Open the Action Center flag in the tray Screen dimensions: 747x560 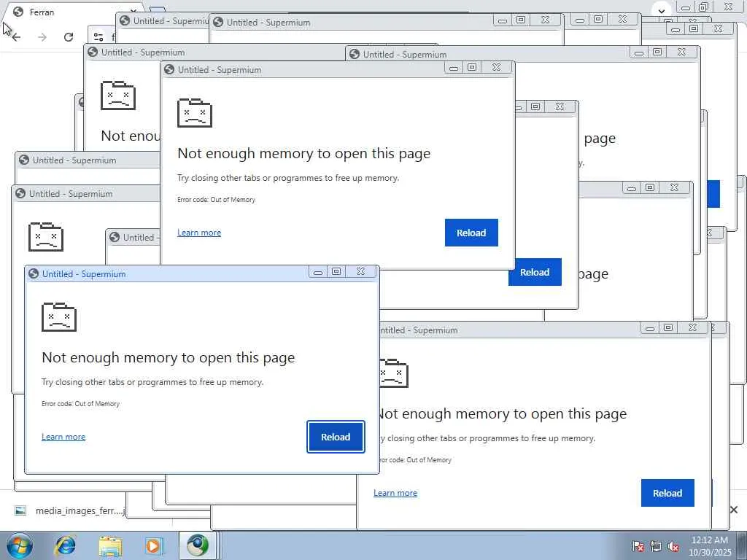[x=638, y=546]
